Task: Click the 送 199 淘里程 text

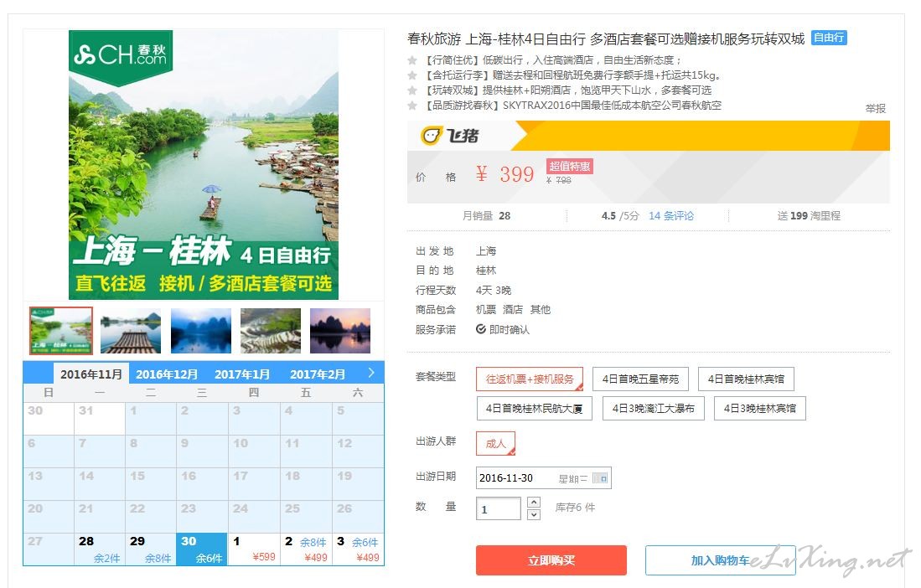Action: pos(809,216)
